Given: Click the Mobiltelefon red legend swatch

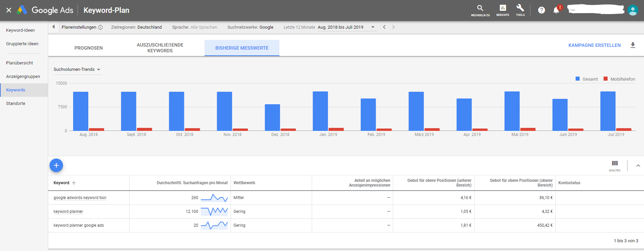Looking at the screenshot, I should click(606, 79).
